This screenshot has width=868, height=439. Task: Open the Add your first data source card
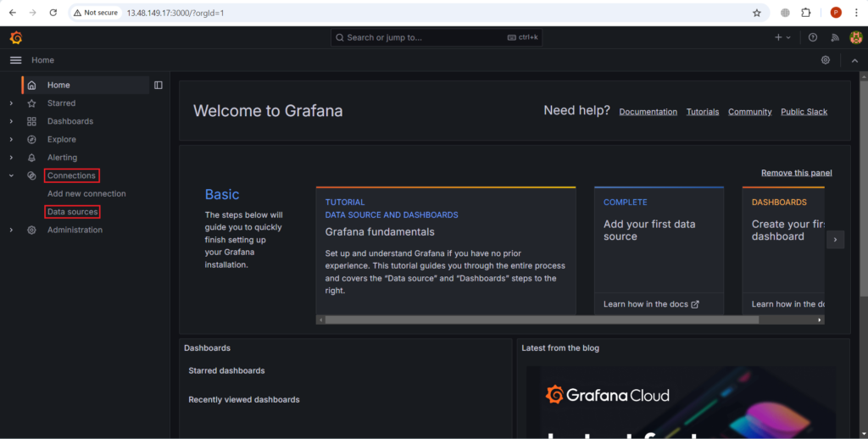[x=659, y=251]
